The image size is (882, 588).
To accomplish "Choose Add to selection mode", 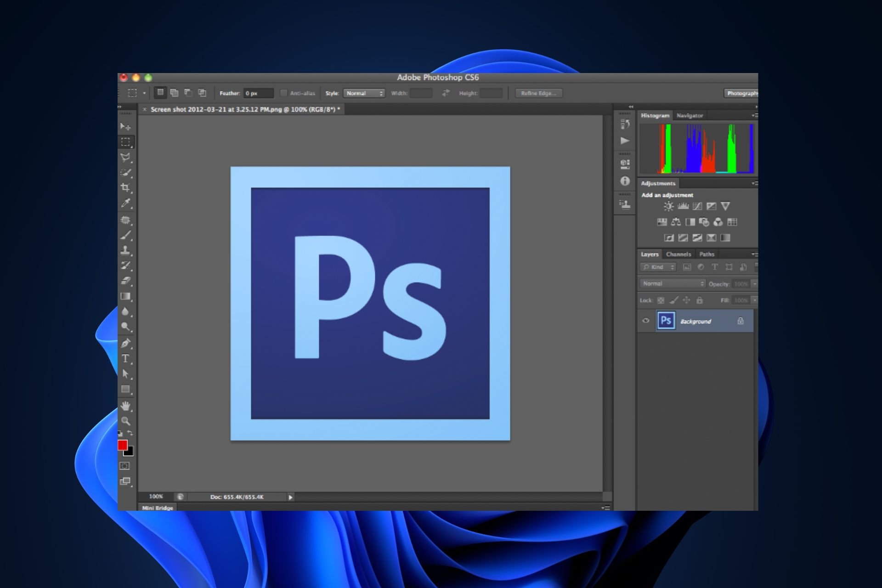I will pyautogui.click(x=174, y=93).
